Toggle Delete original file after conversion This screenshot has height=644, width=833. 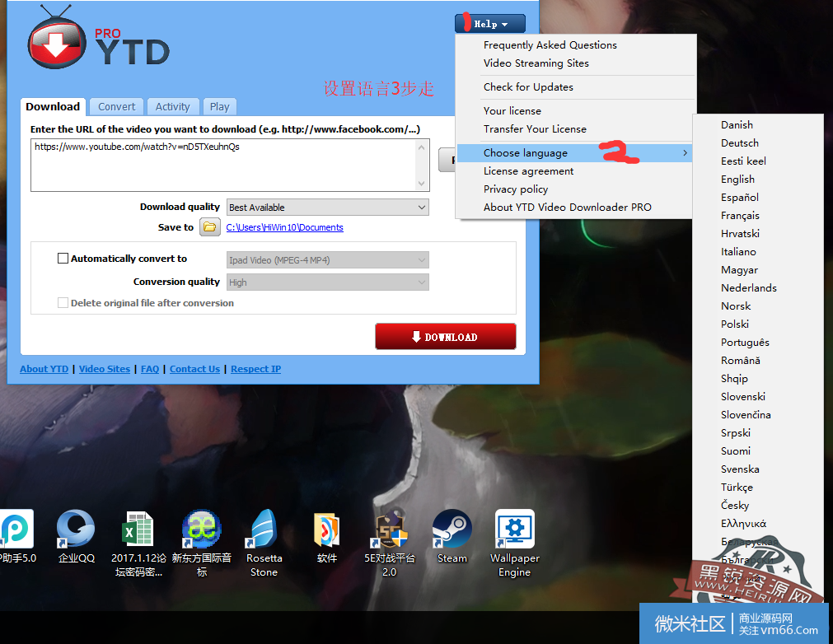pyautogui.click(x=63, y=302)
